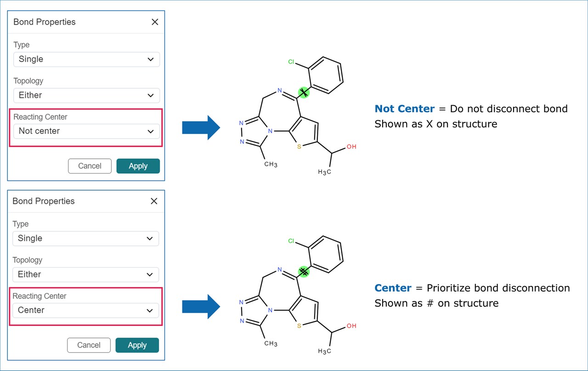This screenshot has width=588, height=371.
Task: Open Type dropdown in the Not center dialog
Action: 86,59
